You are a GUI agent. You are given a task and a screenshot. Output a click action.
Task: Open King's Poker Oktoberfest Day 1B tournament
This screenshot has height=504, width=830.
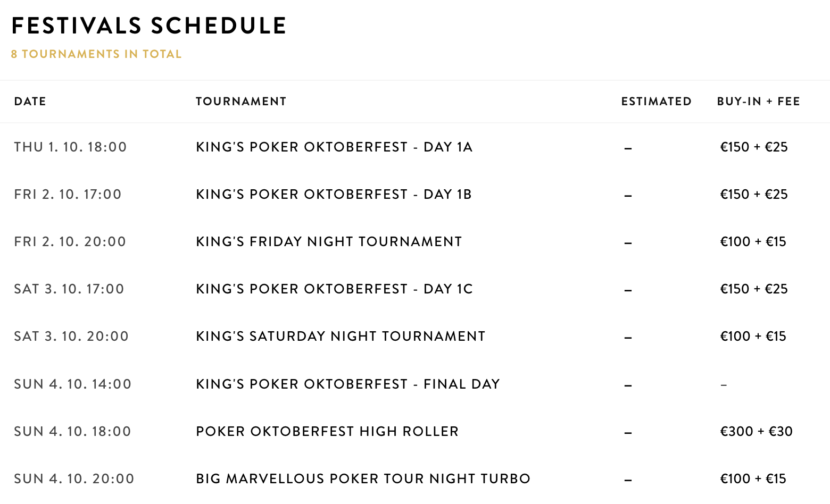click(334, 195)
